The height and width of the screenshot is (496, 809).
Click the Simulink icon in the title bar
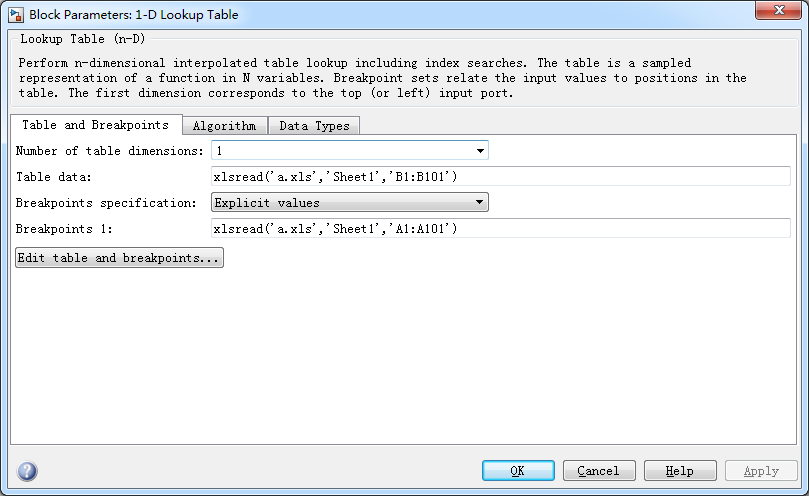(x=15, y=15)
